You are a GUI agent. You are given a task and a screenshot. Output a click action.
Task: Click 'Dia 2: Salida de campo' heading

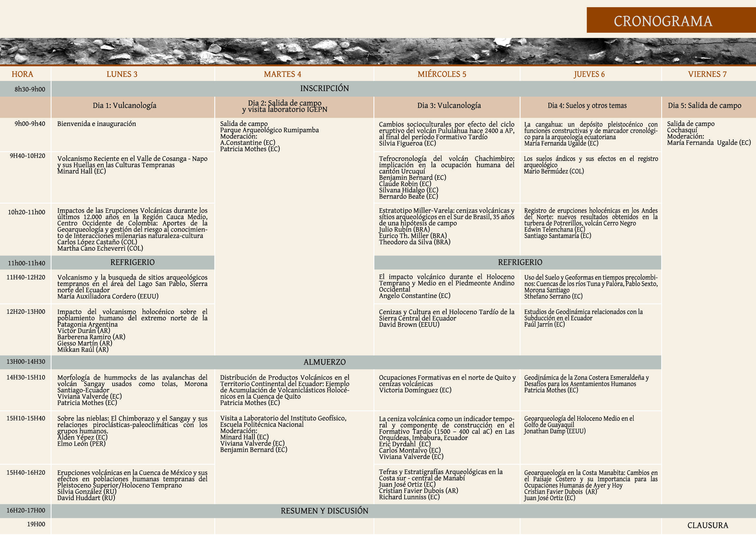[x=285, y=103]
